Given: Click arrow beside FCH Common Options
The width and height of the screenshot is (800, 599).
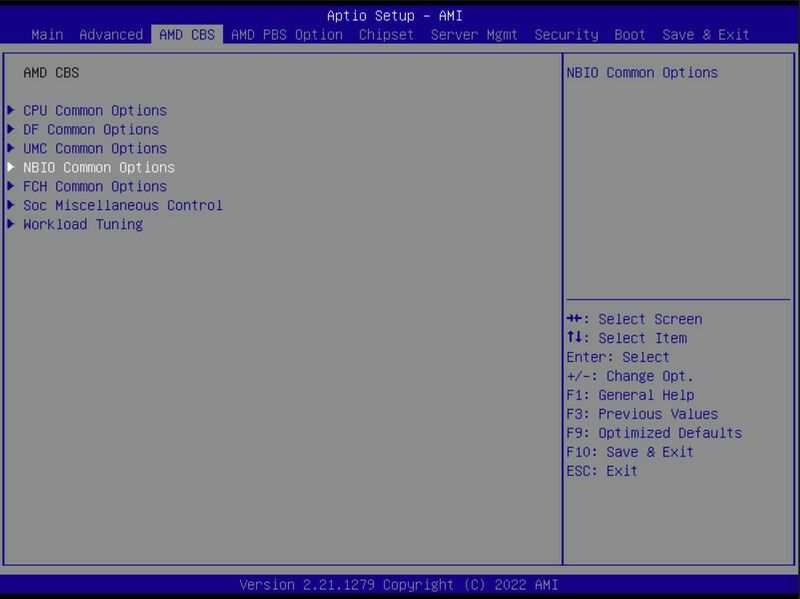Looking at the screenshot, I should coord(11,185).
